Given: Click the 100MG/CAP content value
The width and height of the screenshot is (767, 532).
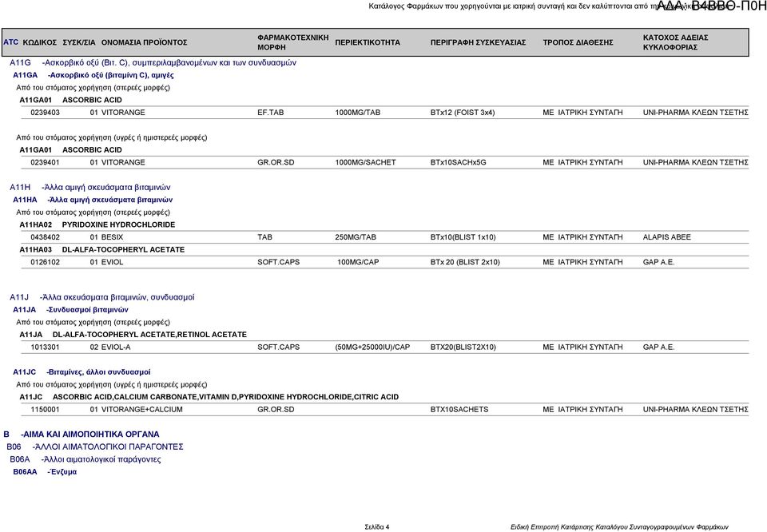Looking at the screenshot, I should coord(358,262).
